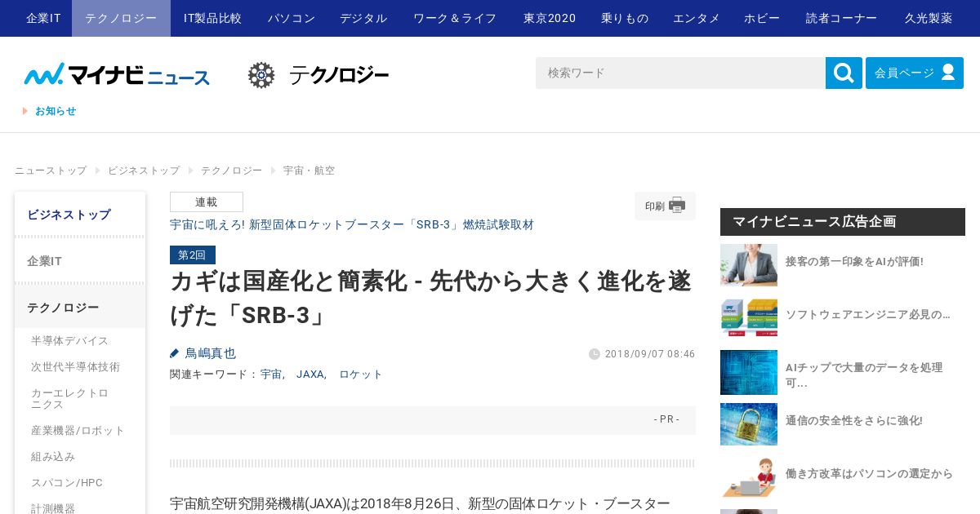Click the ロケット keyword link
The width and height of the screenshot is (980, 514).
coord(361,374)
